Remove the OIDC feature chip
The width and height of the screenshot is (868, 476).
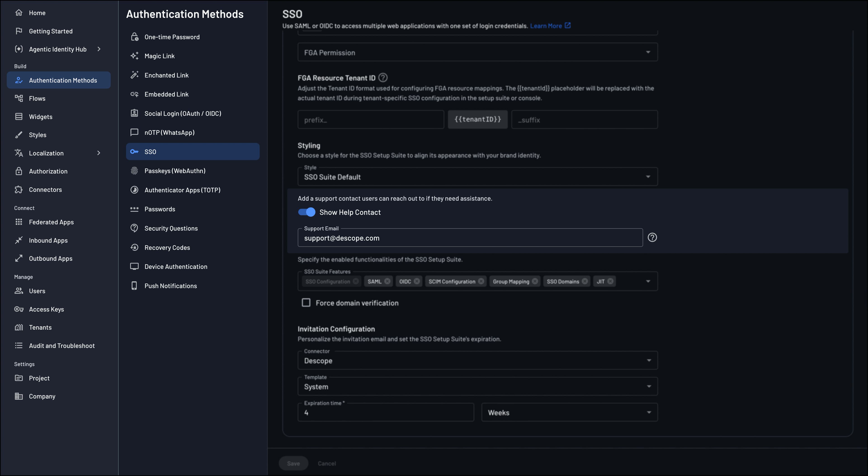(417, 281)
